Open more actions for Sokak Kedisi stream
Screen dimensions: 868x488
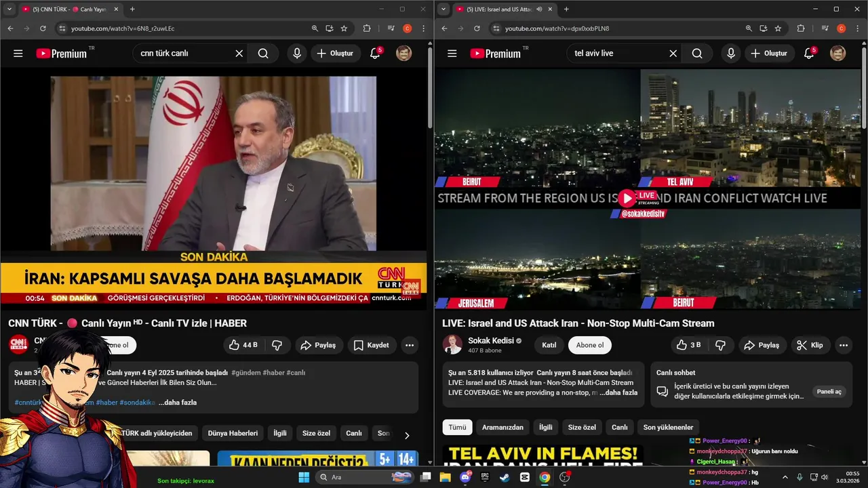(844, 345)
